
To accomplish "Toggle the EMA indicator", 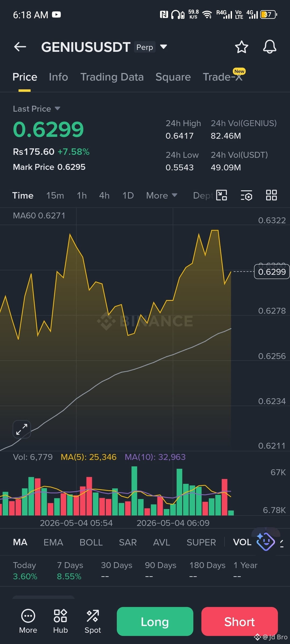I will coord(53,542).
